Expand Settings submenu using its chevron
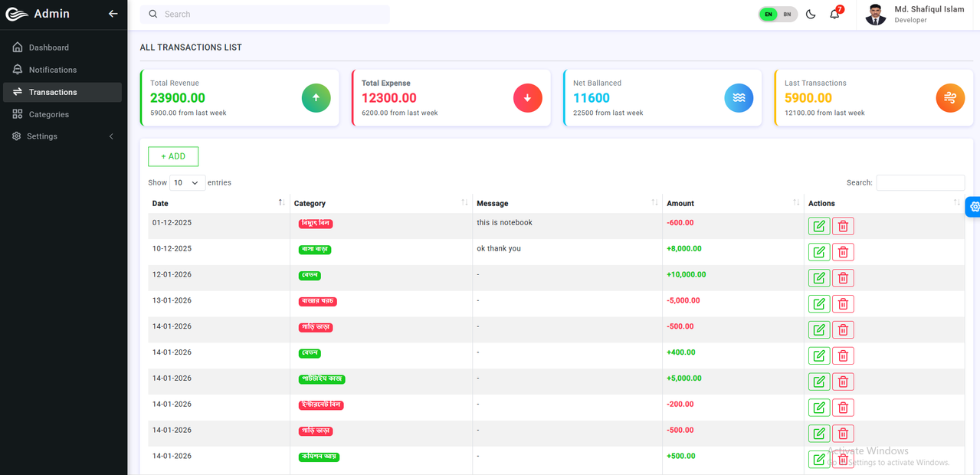The image size is (980, 475). coord(111,136)
